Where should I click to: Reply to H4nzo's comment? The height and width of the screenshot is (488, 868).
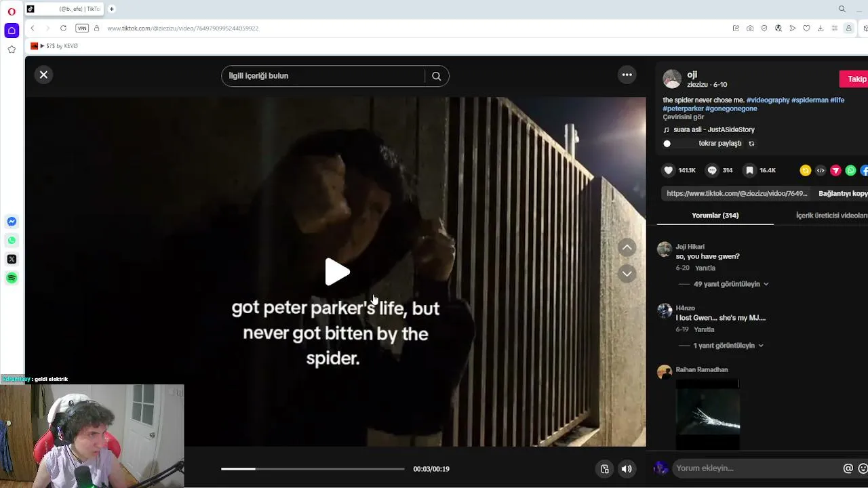pos(705,329)
